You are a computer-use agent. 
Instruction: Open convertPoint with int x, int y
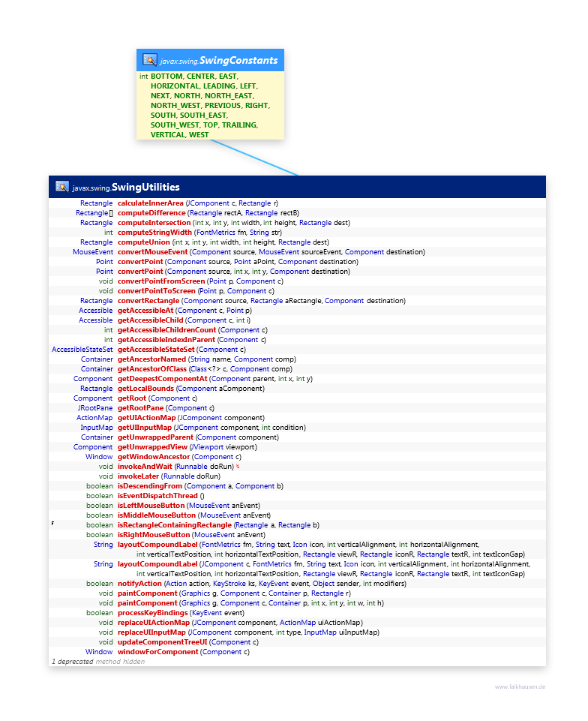pos(140,272)
